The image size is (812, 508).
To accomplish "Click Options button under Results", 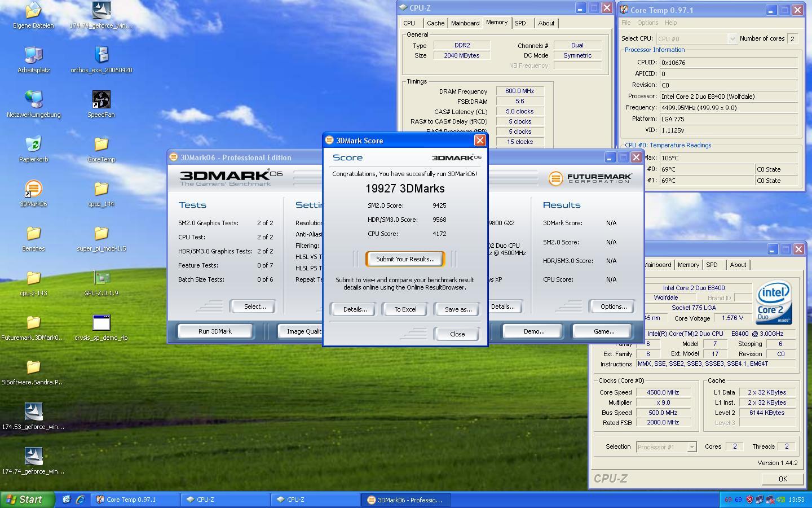I will pyautogui.click(x=613, y=306).
